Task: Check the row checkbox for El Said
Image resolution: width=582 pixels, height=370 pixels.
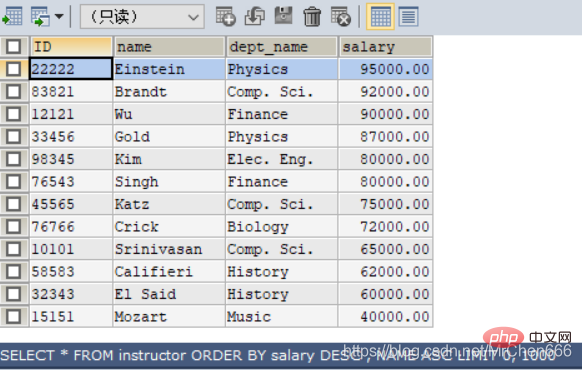Action: point(14,294)
